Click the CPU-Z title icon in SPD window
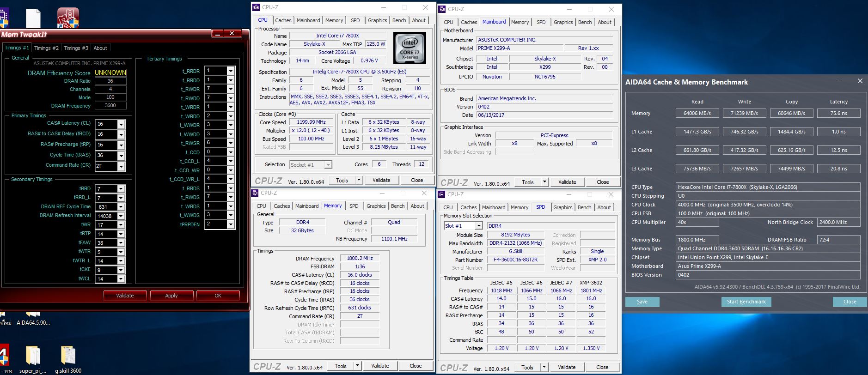The width and height of the screenshot is (868, 375). [441, 194]
